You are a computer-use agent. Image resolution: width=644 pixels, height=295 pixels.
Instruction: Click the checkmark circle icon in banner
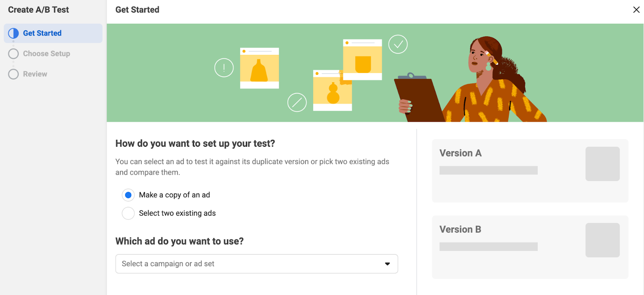coord(398,44)
